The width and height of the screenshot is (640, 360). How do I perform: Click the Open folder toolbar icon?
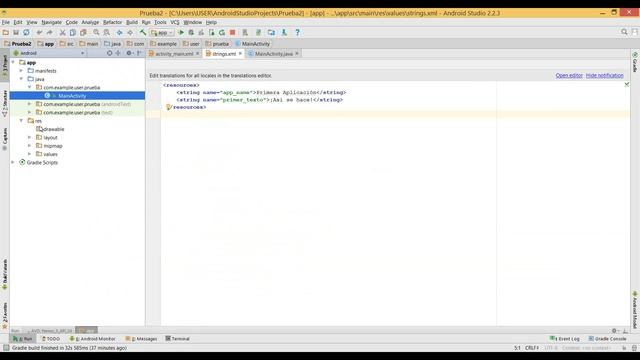[6, 32]
